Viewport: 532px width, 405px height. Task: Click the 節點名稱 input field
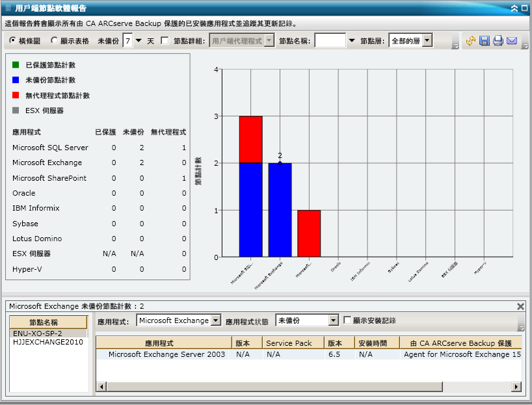coord(330,41)
